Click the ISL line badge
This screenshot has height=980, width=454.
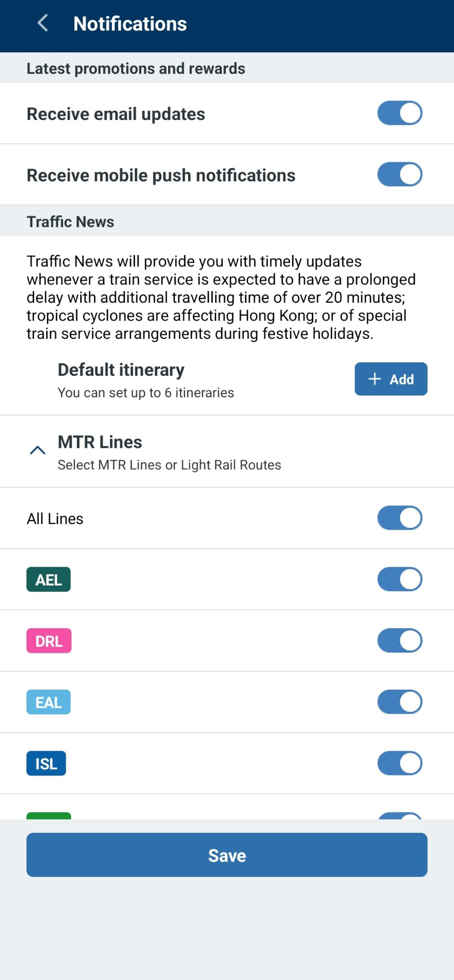tap(46, 764)
